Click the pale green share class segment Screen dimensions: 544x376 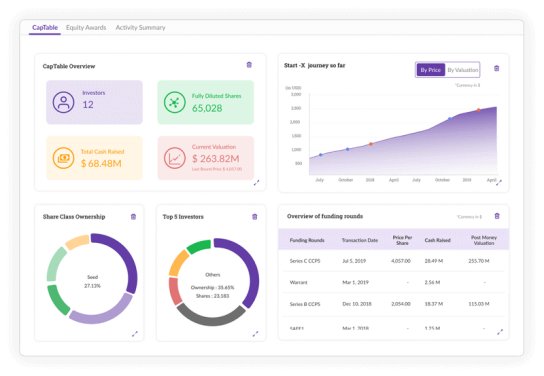pos(55,263)
